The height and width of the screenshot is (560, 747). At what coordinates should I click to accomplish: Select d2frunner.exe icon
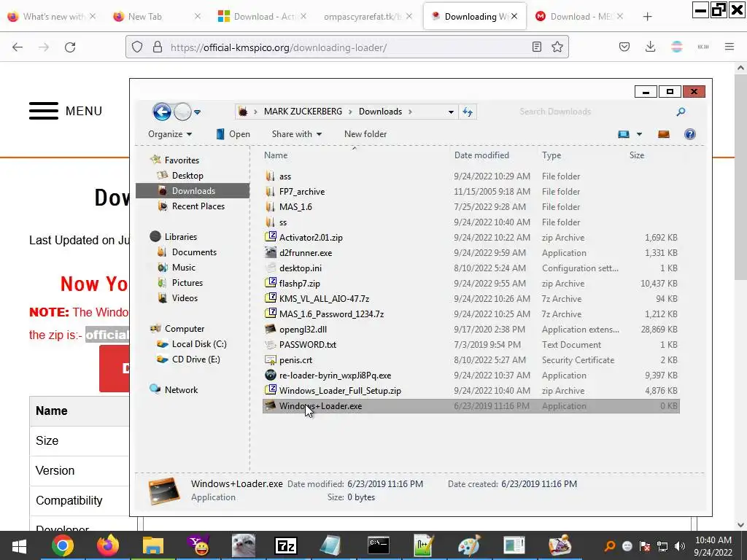[x=271, y=252]
